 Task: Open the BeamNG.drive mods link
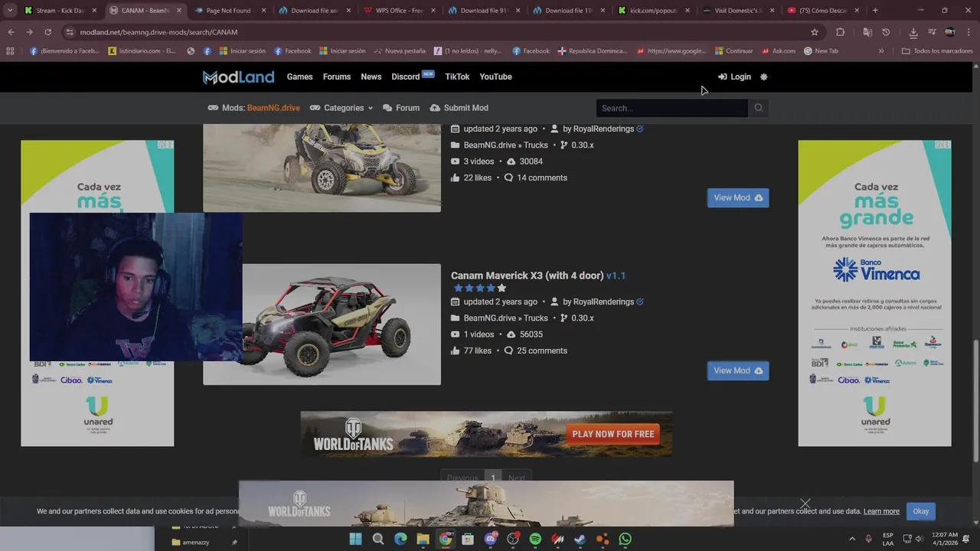[273, 108]
